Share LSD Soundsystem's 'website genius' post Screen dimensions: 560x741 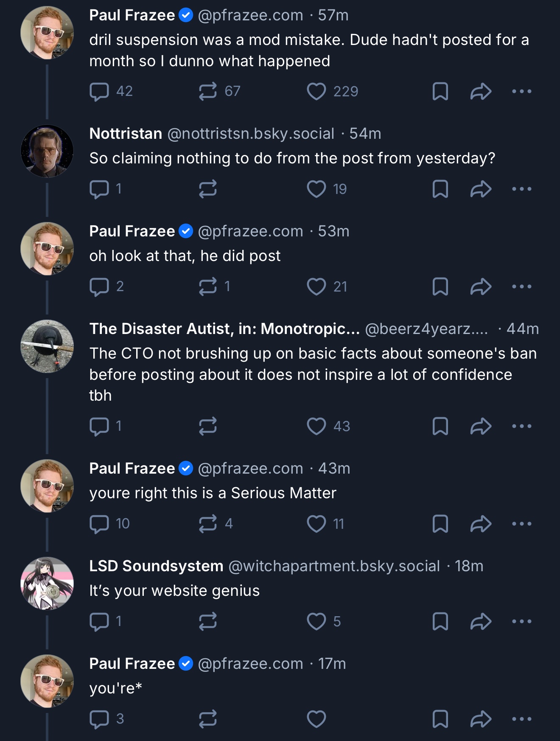point(481,621)
